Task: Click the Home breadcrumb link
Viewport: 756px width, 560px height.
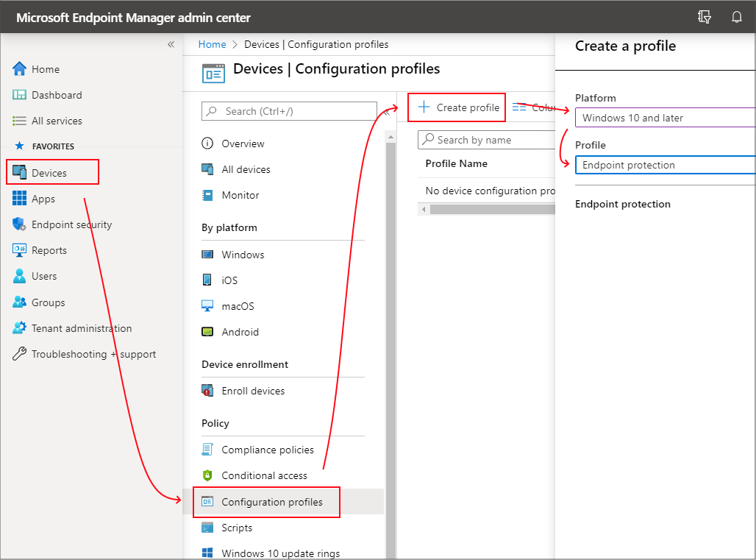Action: point(212,44)
